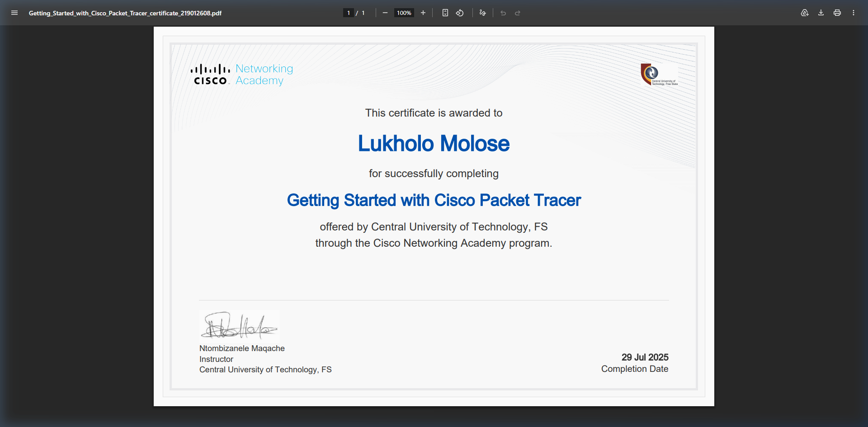Click the text 'for successfully completing'
868x427 pixels.
pos(434,174)
